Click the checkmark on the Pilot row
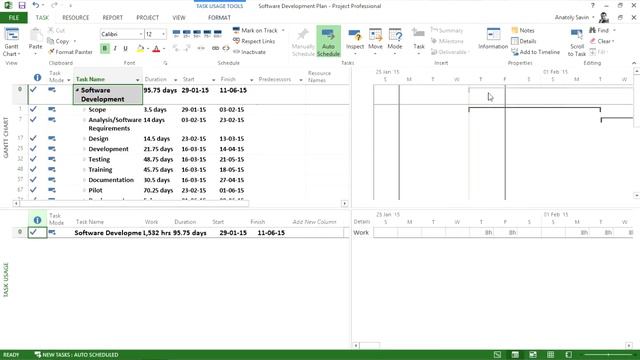This screenshot has height=360, width=640. point(33,190)
